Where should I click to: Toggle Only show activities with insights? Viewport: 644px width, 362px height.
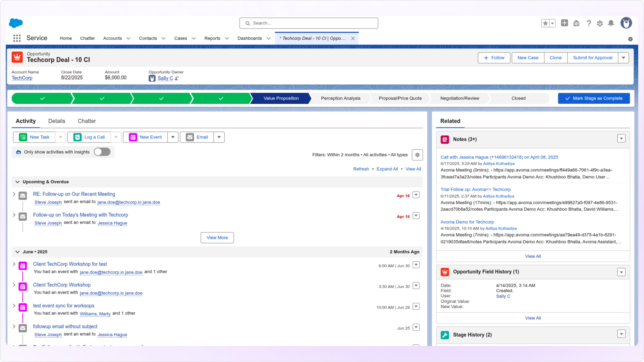(102, 152)
